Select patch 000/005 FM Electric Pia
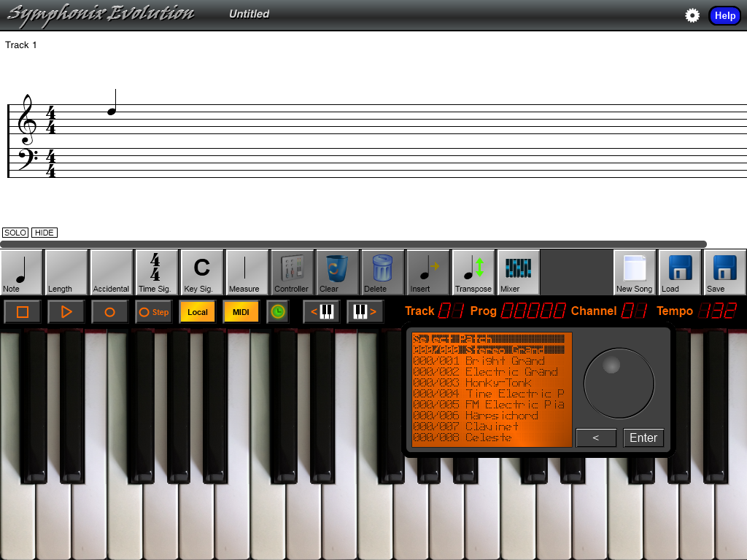The height and width of the screenshot is (560, 747). pyautogui.click(x=489, y=405)
